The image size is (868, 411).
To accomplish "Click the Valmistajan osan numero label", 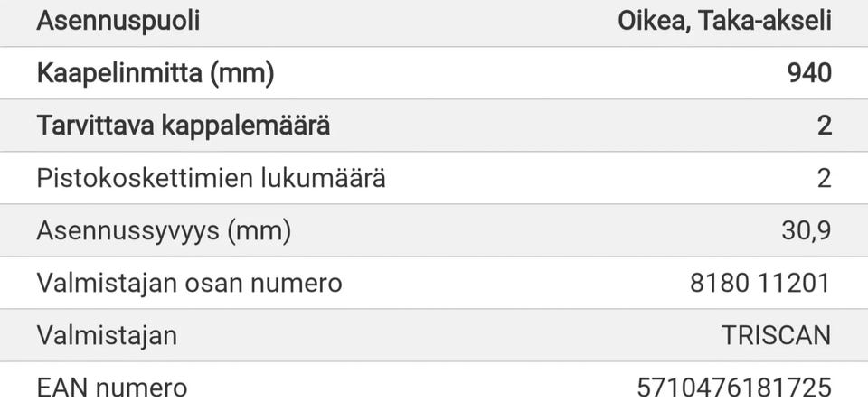I will pyautogui.click(x=189, y=283).
